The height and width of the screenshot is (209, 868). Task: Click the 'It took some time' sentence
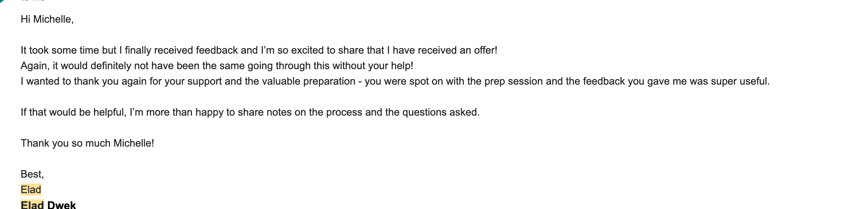[x=259, y=50]
